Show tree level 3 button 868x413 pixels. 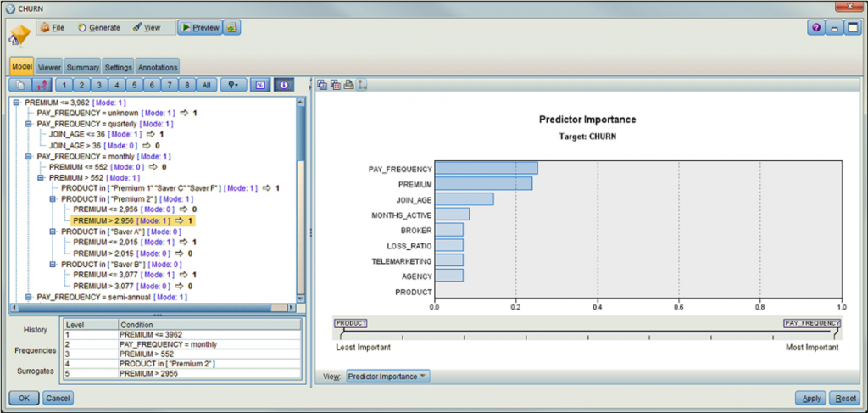(x=99, y=86)
